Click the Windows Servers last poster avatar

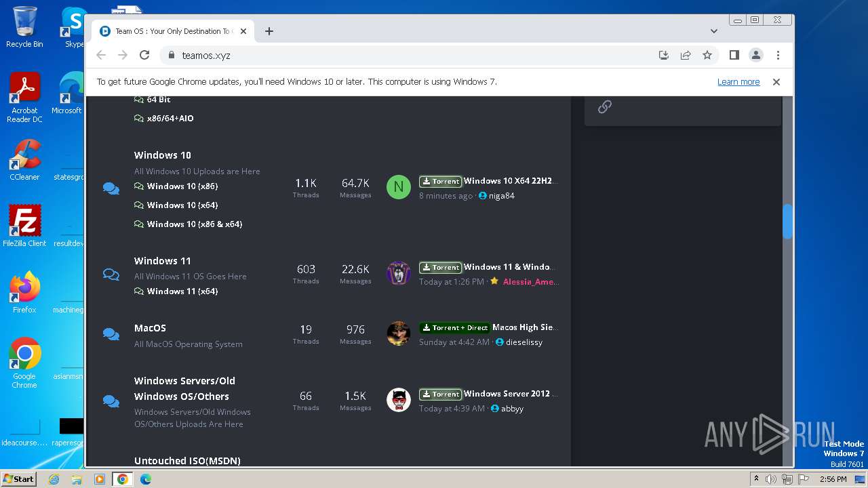point(399,400)
